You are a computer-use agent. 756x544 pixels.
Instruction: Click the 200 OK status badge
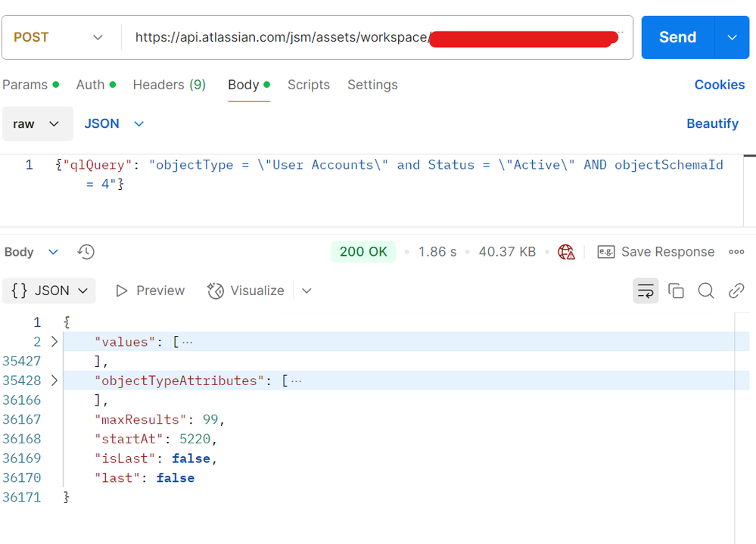tap(363, 251)
